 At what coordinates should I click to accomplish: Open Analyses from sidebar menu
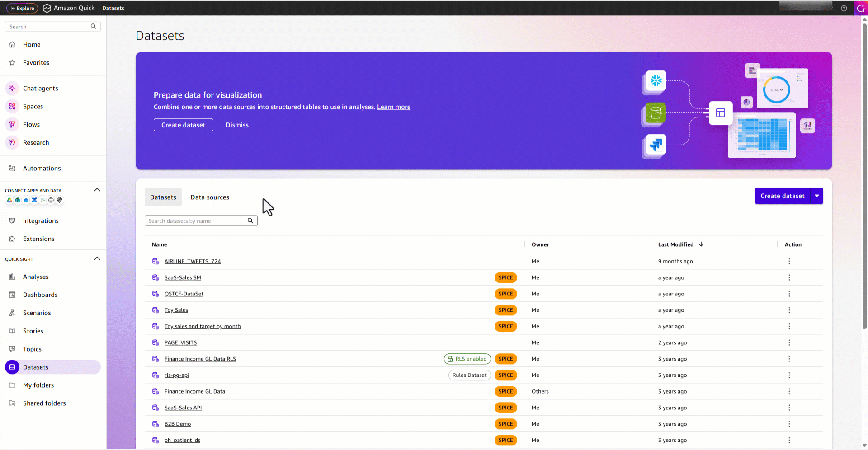pyautogui.click(x=36, y=277)
